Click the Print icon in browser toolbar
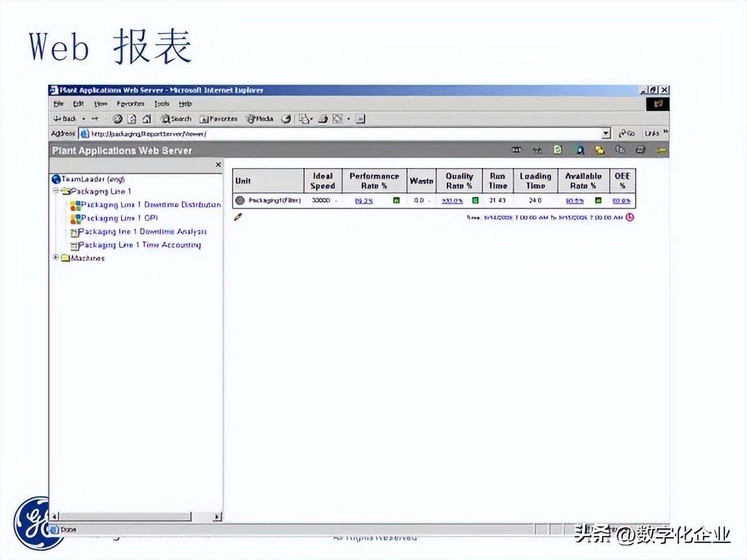 323,118
